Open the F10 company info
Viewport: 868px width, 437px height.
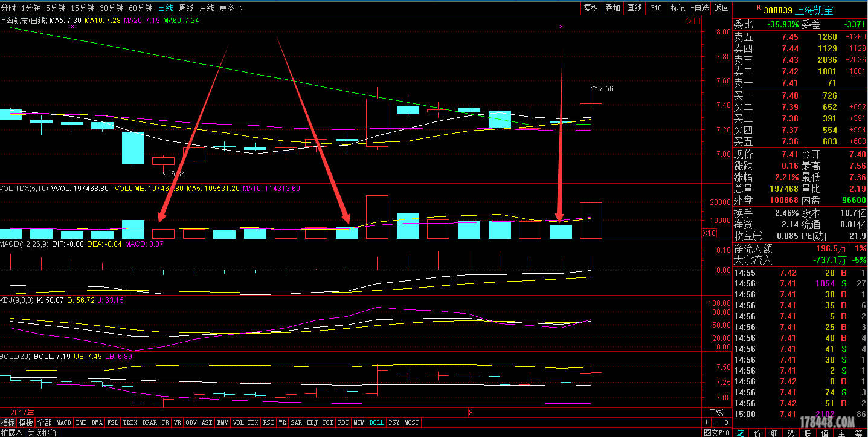point(656,8)
